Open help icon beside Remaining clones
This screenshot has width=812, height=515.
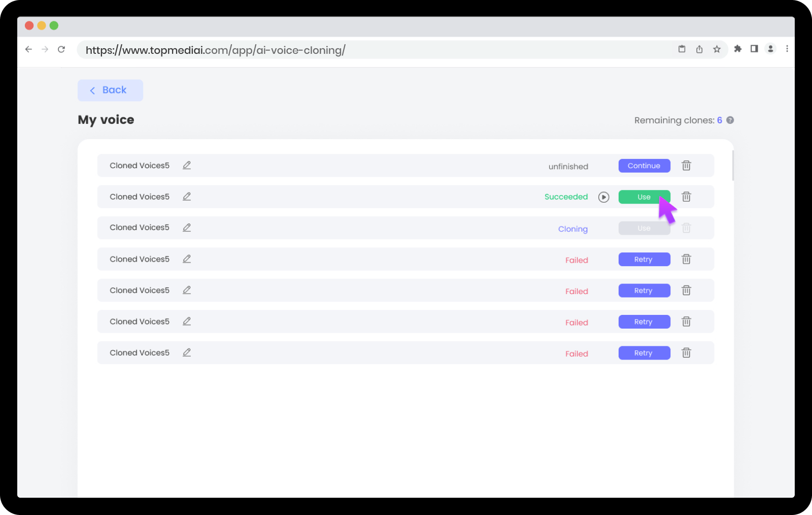pos(730,120)
